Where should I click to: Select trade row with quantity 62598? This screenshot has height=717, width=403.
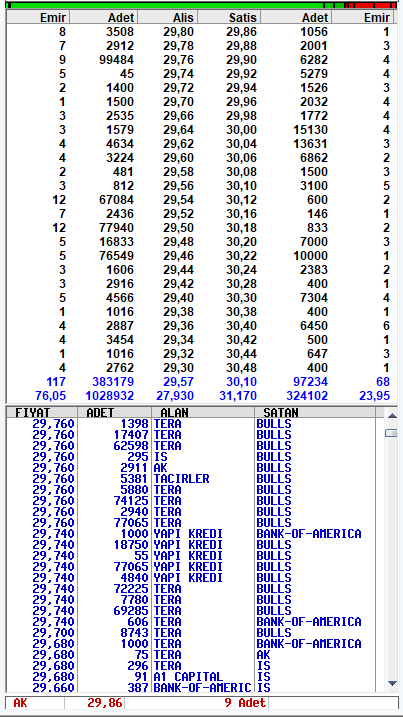(x=191, y=446)
